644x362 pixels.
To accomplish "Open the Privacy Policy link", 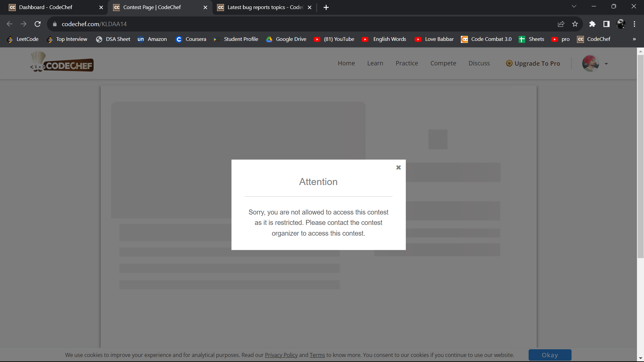I will tap(281, 355).
